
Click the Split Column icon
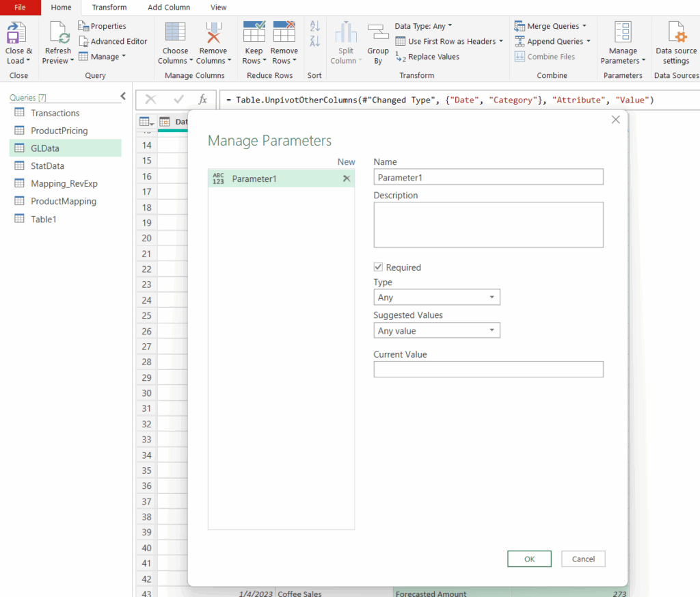pos(345,32)
